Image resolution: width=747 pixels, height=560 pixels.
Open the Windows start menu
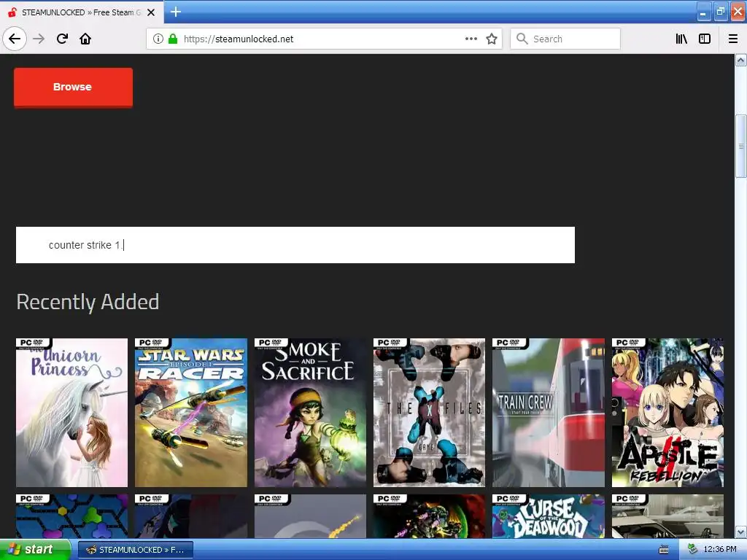[35, 550]
